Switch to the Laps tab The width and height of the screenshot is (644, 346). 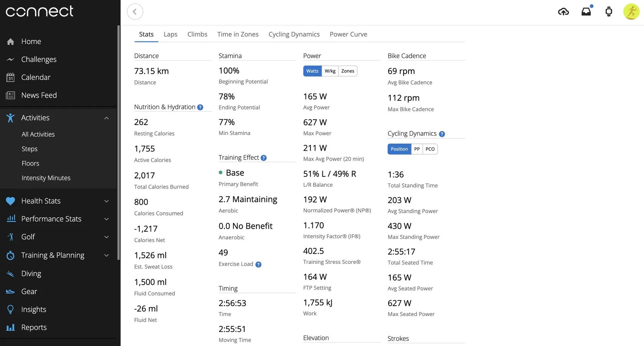coord(170,35)
